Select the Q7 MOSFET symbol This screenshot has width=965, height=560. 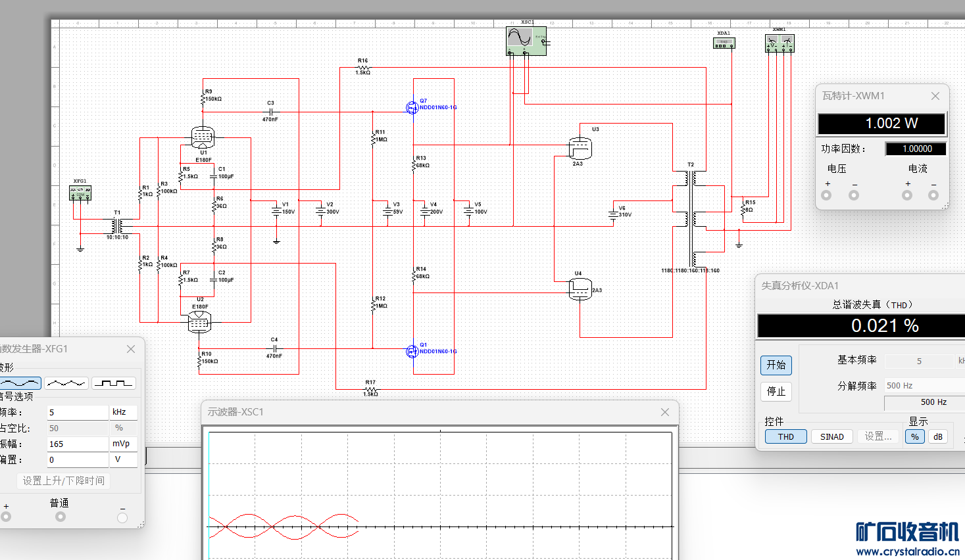pyautogui.click(x=412, y=108)
